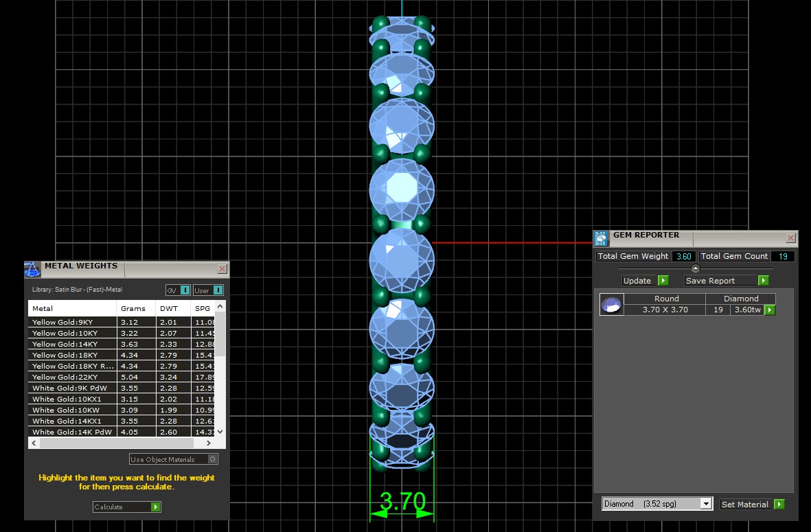Click the 3.63 grams value for 14KY
This screenshot has width=811, height=532.
click(x=129, y=344)
